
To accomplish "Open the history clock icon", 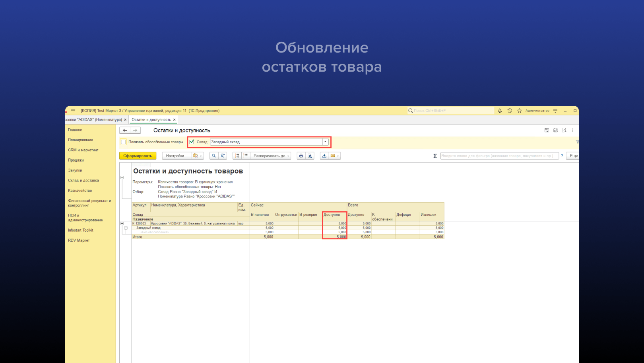I will [x=510, y=111].
